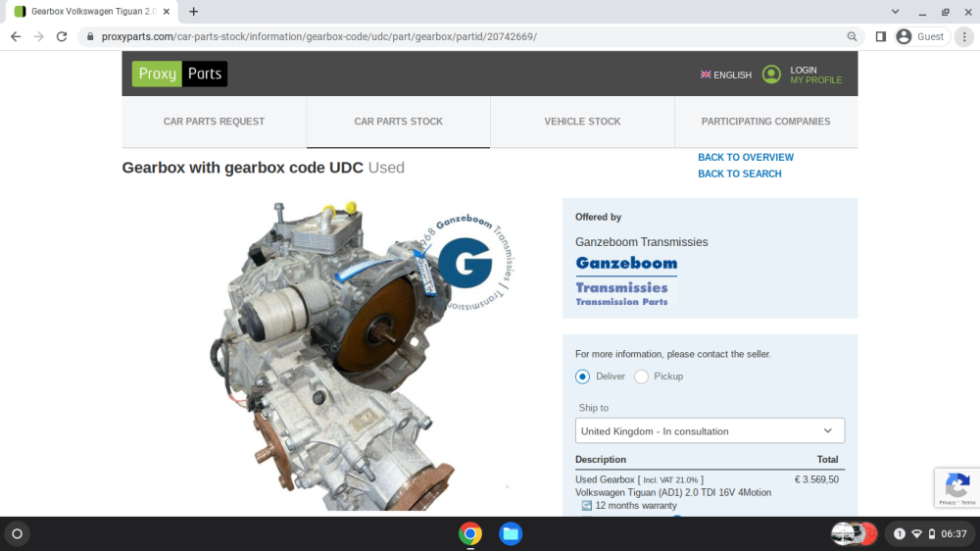Switch to the Gearbox Volkswagen Tiguan browser tab

coord(92,11)
